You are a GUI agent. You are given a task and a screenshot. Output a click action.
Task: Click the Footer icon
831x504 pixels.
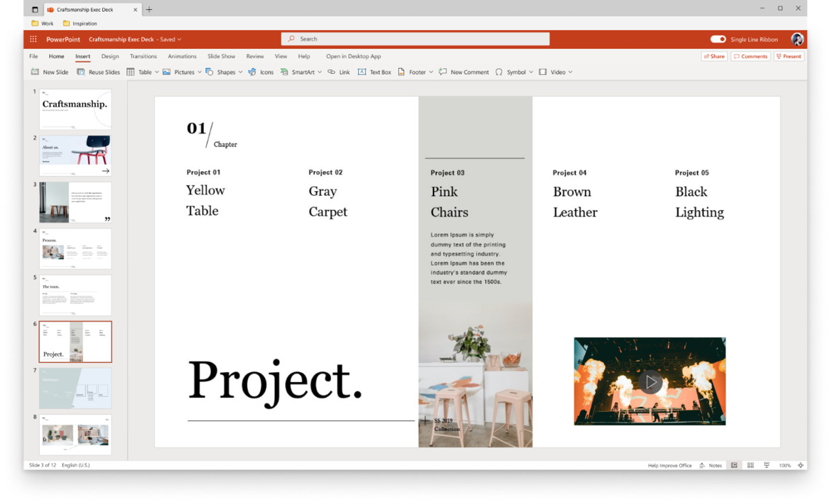point(402,72)
